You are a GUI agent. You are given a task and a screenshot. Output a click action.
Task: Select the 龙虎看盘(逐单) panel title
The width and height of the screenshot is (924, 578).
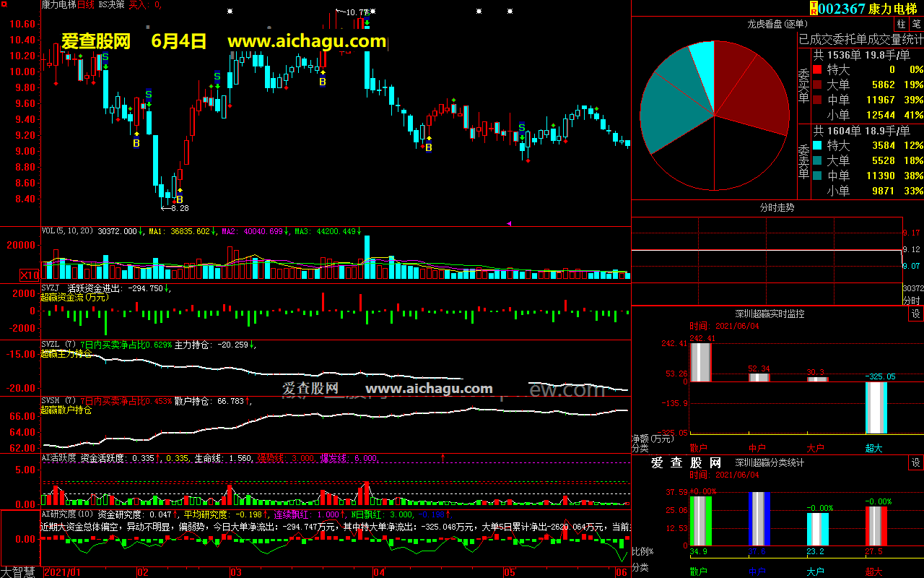777,24
